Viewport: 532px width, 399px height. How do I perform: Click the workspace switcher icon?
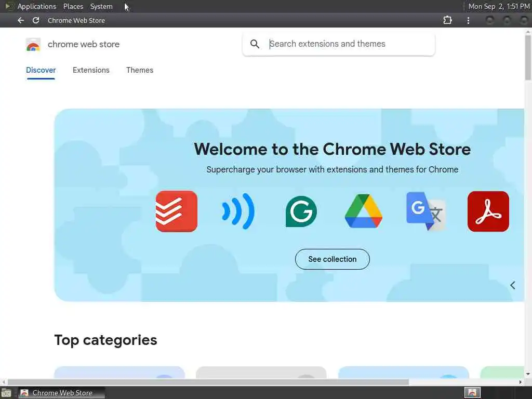coord(472,393)
